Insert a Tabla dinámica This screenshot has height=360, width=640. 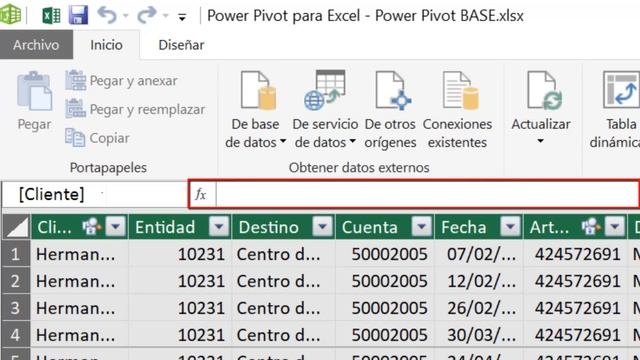coord(616,110)
